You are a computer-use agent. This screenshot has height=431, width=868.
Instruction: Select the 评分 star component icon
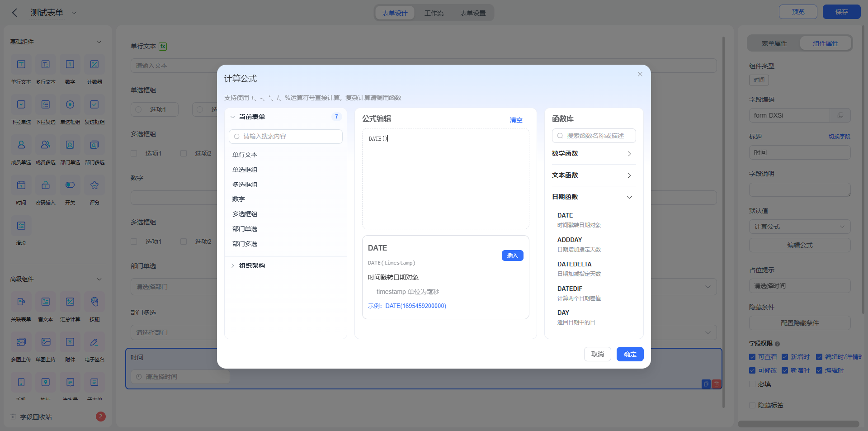pos(94,185)
